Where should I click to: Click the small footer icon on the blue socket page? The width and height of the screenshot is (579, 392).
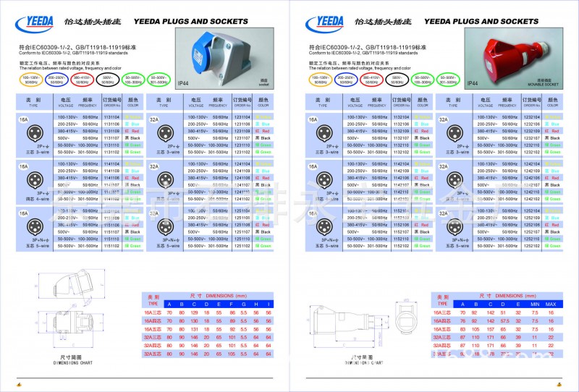click(20, 385)
